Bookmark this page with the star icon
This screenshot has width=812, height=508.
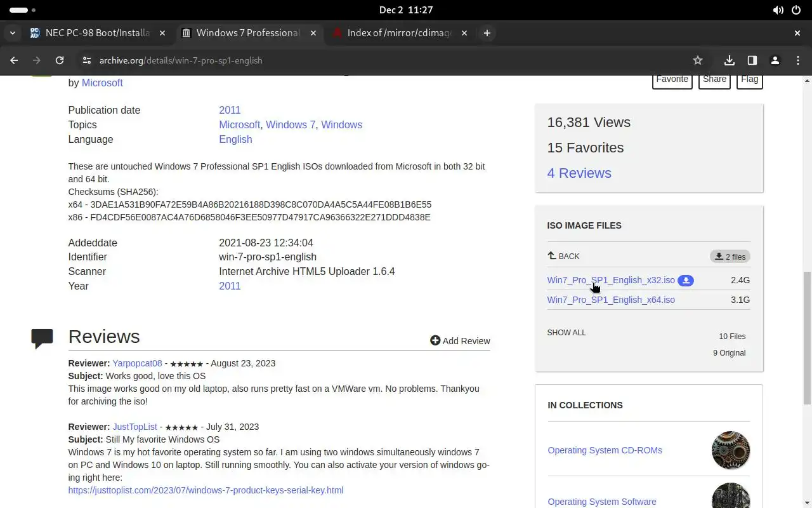tap(698, 60)
